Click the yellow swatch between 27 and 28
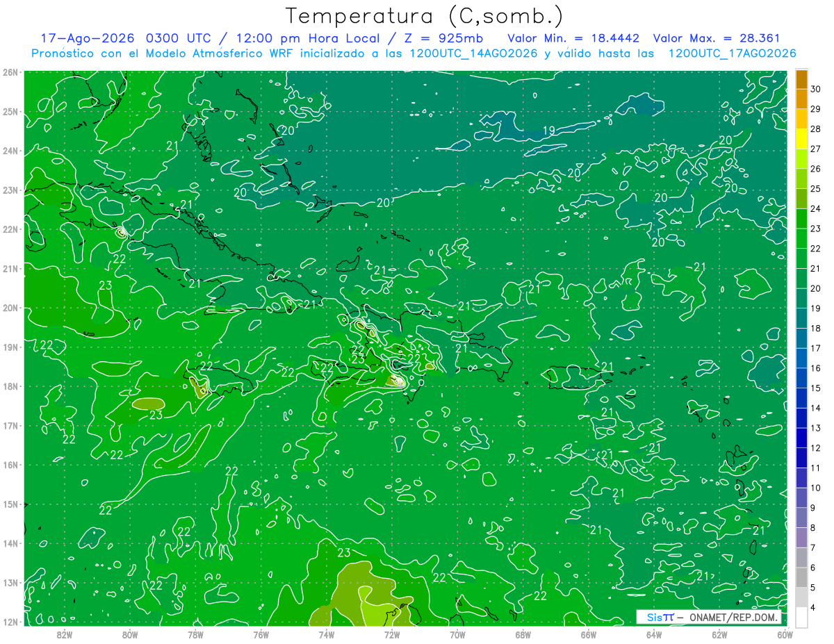834x644 pixels. point(801,138)
